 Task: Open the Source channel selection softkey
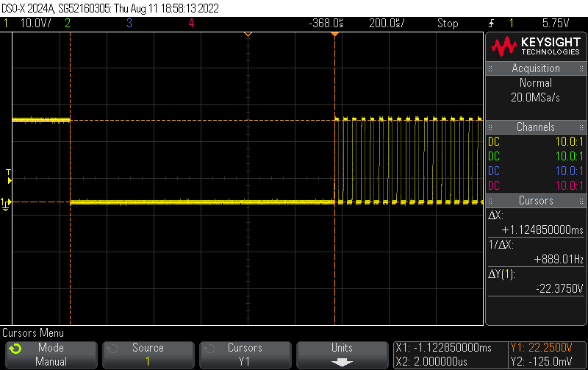(x=148, y=355)
